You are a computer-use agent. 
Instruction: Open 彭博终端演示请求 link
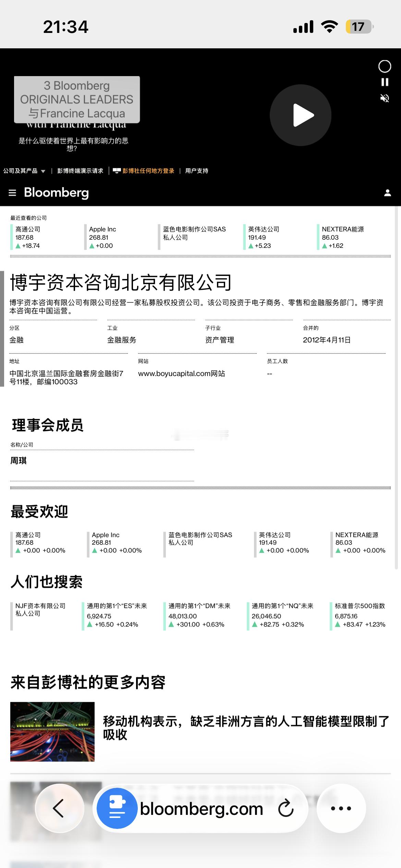80,171
